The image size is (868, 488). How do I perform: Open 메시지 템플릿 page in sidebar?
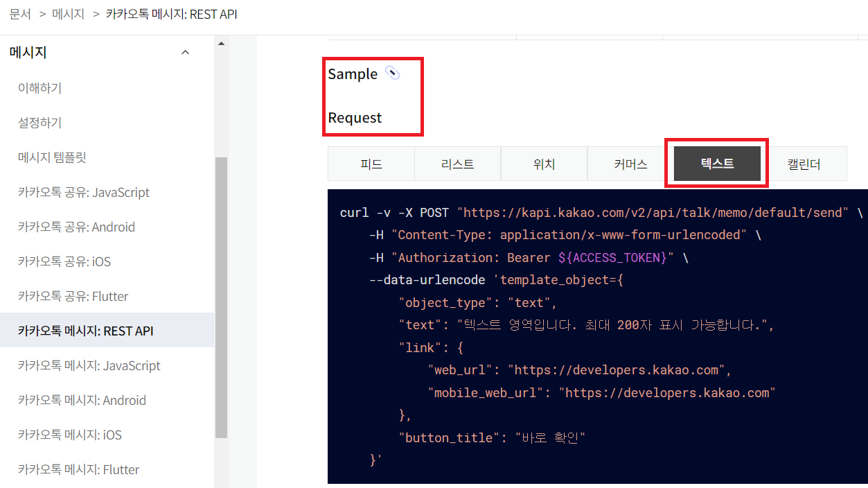coord(52,157)
